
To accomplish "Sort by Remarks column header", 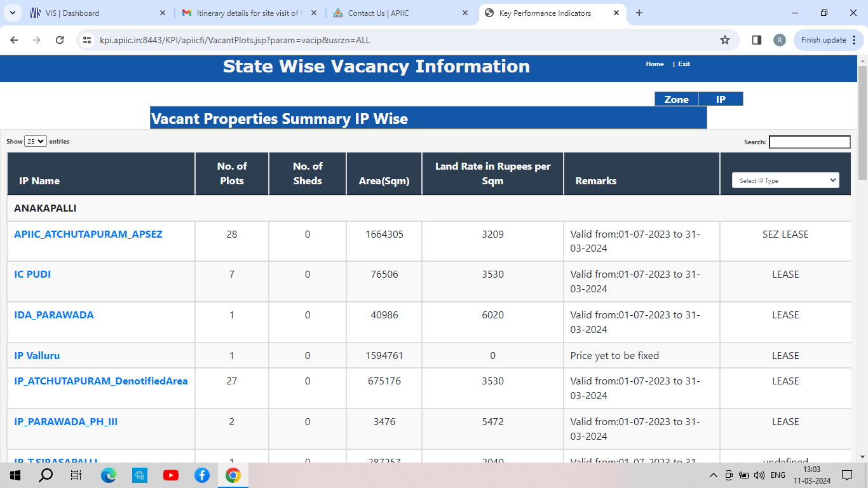I will (642, 173).
